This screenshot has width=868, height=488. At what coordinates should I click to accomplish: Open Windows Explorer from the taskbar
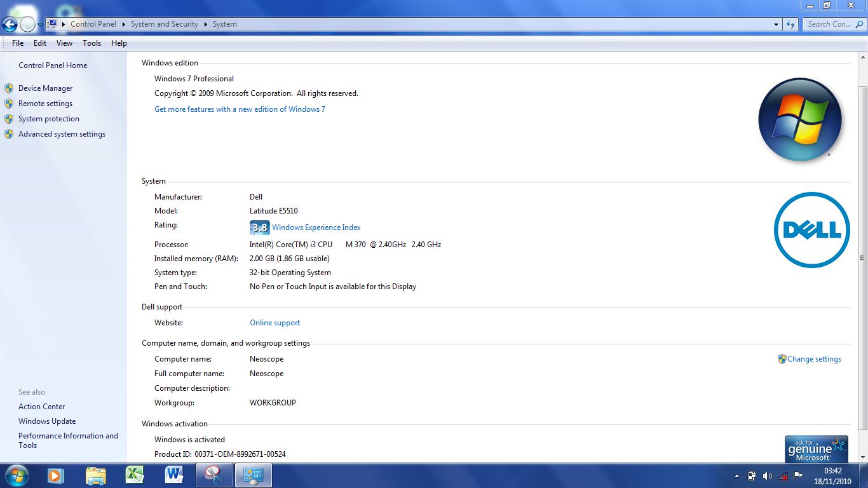tap(95, 475)
